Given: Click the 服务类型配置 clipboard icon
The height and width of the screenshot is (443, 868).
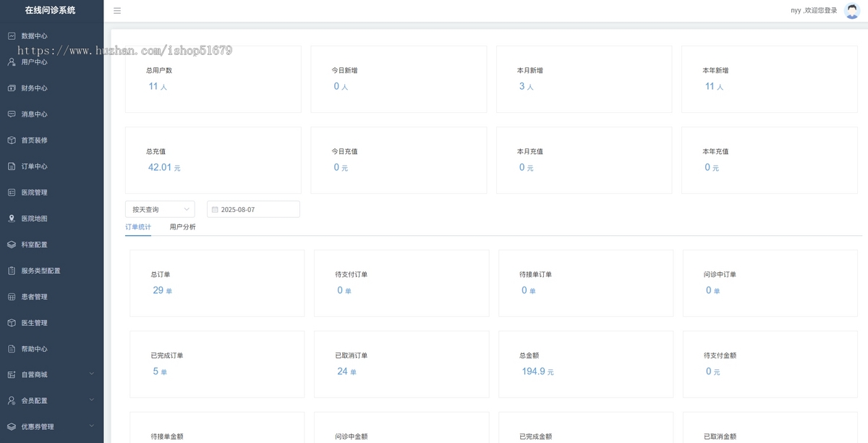Looking at the screenshot, I should pos(12,270).
